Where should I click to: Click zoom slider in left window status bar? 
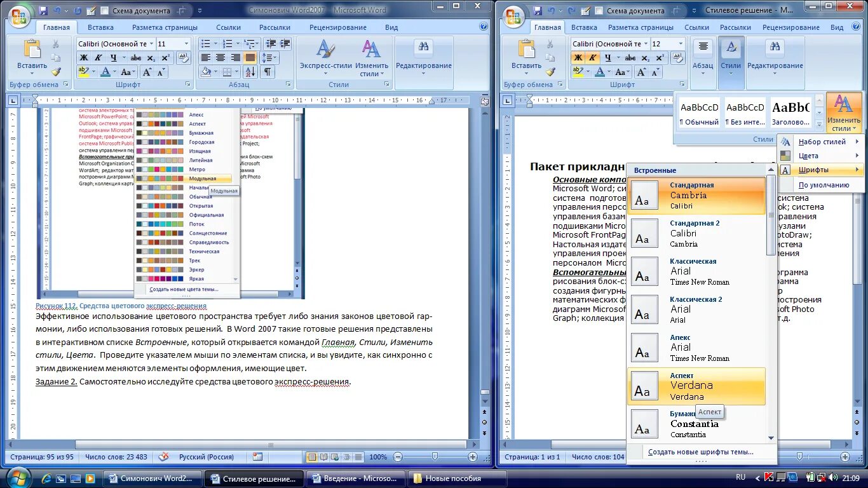(x=435, y=457)
